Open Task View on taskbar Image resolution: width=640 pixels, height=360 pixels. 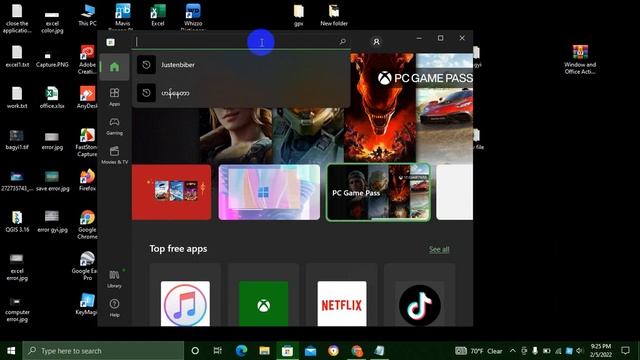point(218,351)
